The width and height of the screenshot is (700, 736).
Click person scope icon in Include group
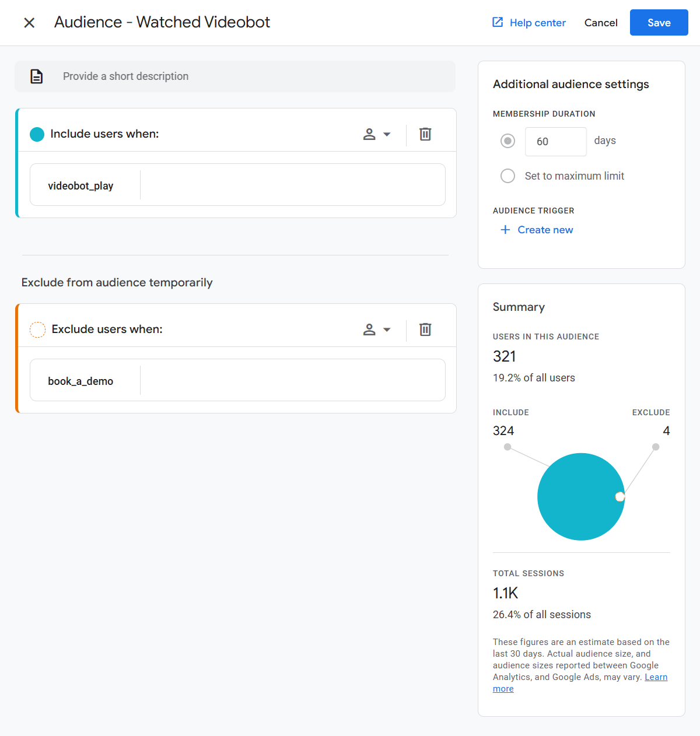point(369,134)
